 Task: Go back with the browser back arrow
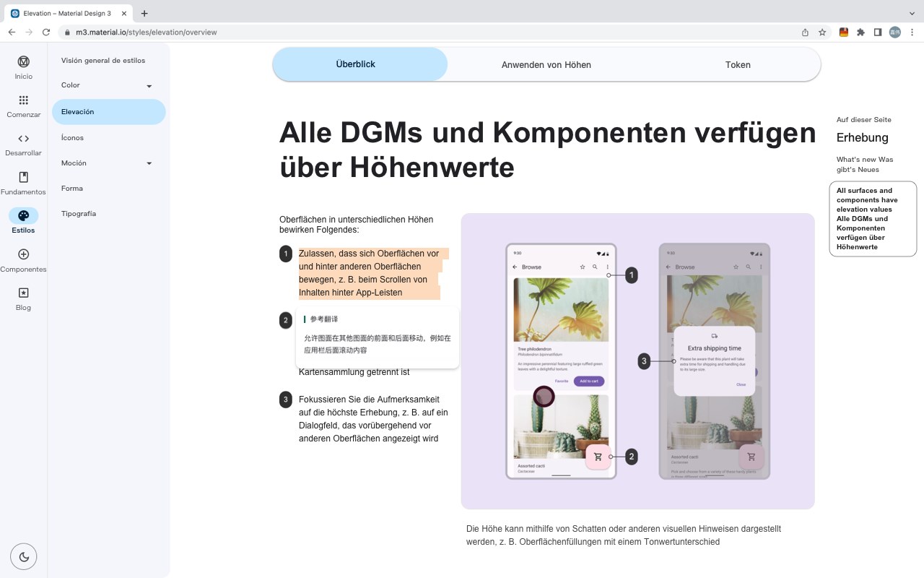12,32
